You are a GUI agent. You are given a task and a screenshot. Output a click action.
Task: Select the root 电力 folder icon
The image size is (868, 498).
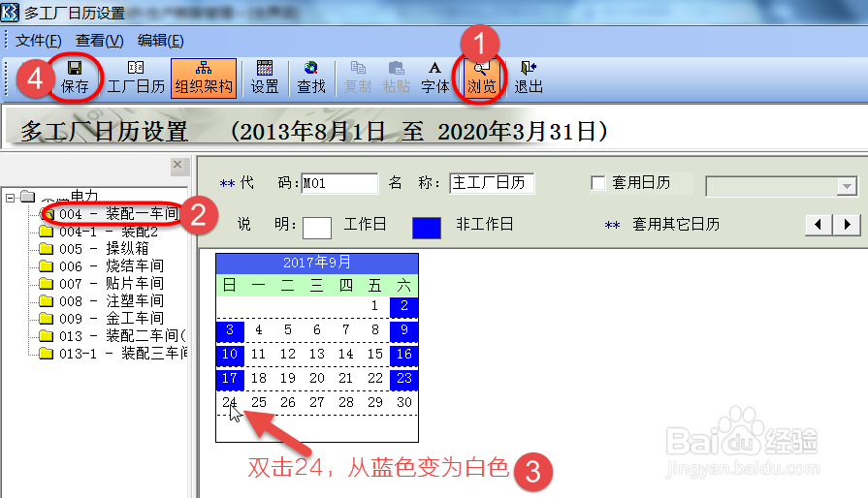[28, 197]
